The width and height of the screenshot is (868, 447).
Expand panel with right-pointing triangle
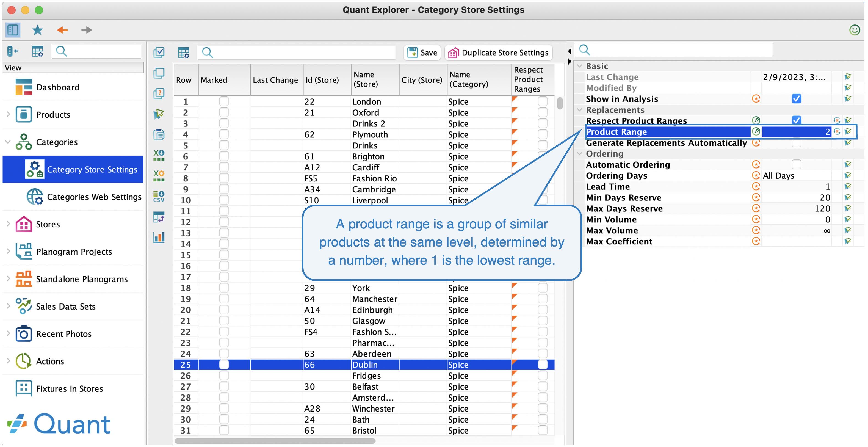[570, 62]
